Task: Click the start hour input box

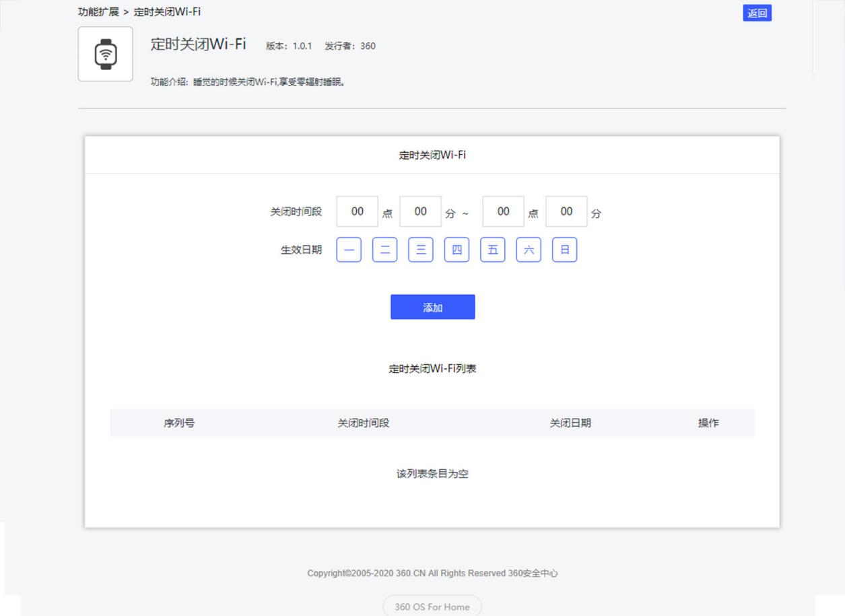Action: [x=357, y=211]
